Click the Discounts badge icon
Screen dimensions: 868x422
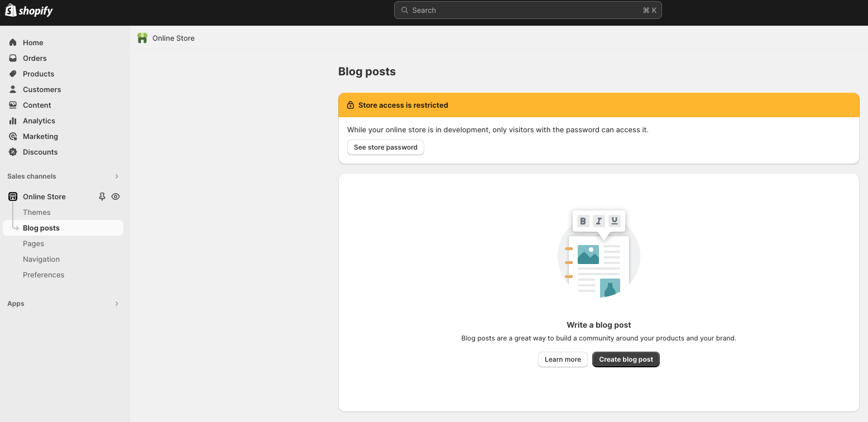pos(13,152)
